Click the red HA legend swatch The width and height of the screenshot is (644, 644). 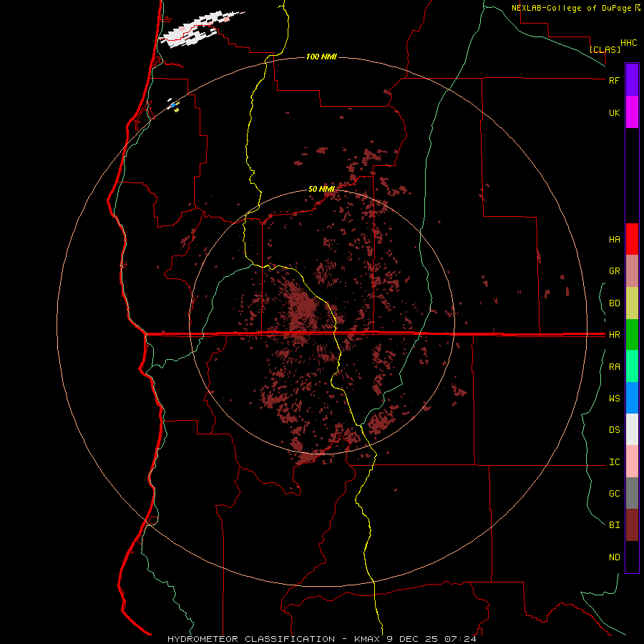632,239
